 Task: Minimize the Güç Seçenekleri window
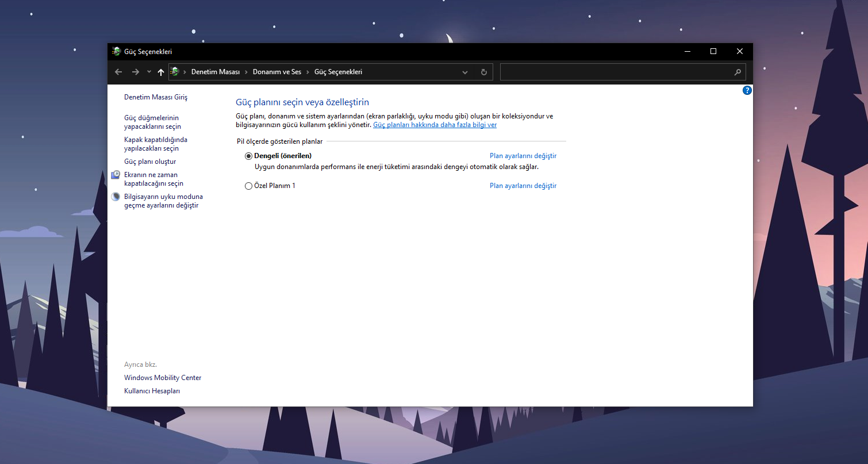click(x=688, y=52)
